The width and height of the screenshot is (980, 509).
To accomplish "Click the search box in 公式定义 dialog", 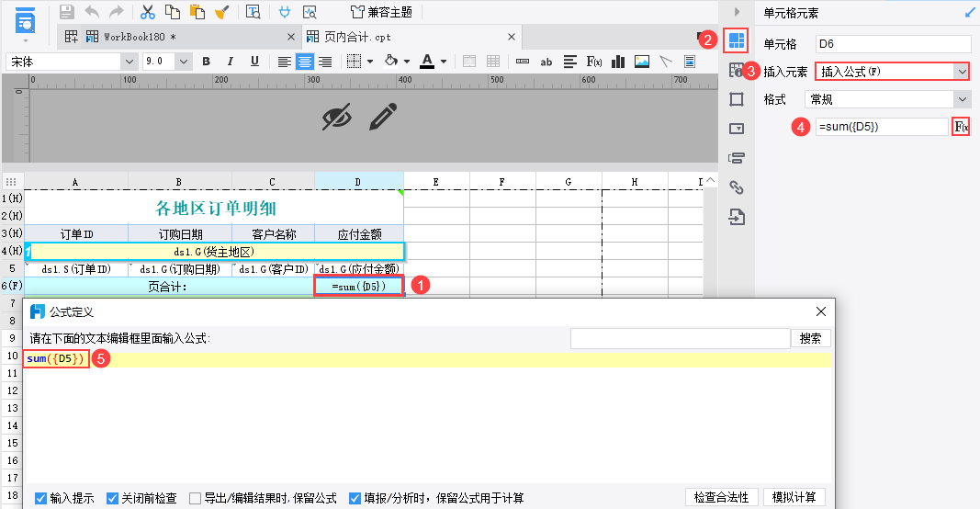I will [680, 338].
